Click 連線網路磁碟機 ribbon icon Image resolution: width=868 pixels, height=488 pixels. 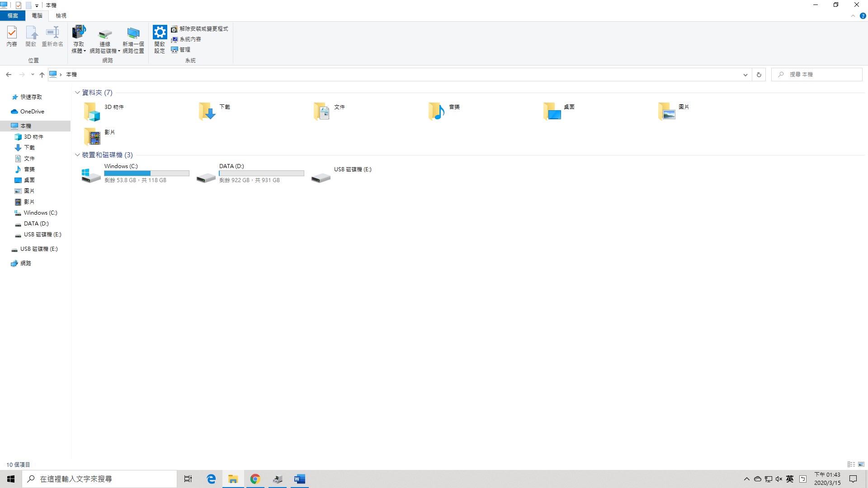[105, 34]
